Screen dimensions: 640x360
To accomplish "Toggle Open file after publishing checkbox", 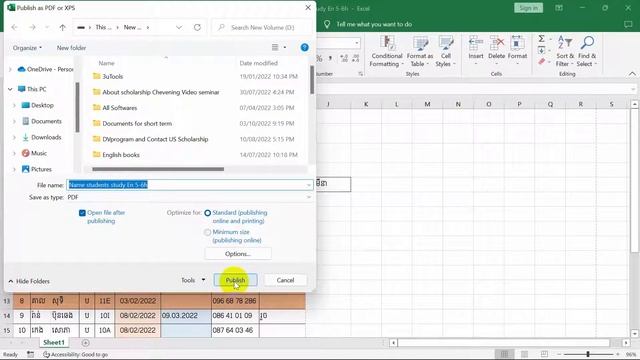I will point(82,213).
